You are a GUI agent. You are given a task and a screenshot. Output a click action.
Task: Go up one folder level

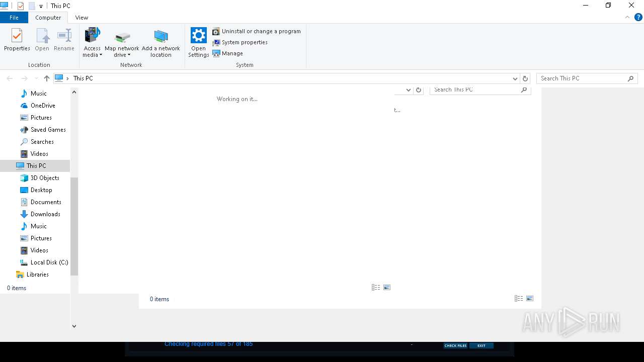tap(47, 78)
